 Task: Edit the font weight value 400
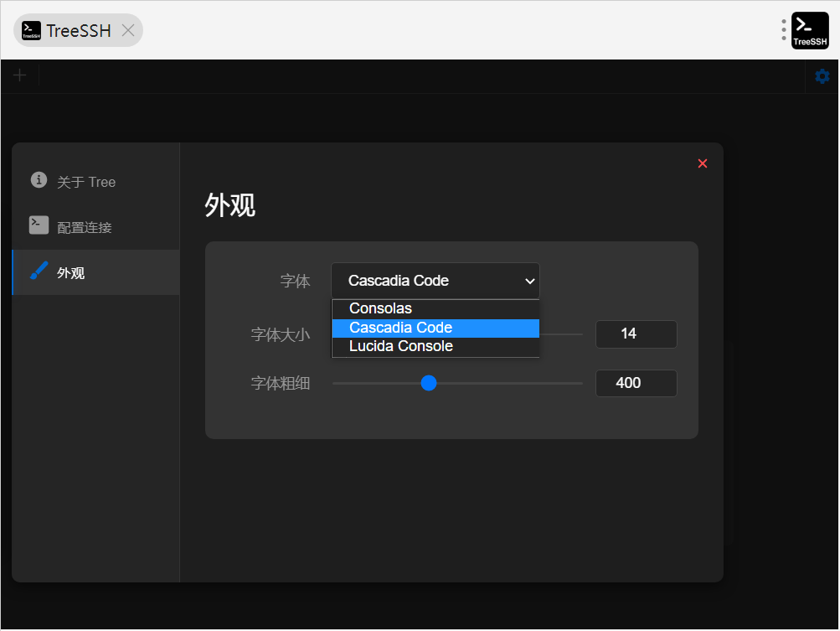pyautogui.click(x=636, y=383)
